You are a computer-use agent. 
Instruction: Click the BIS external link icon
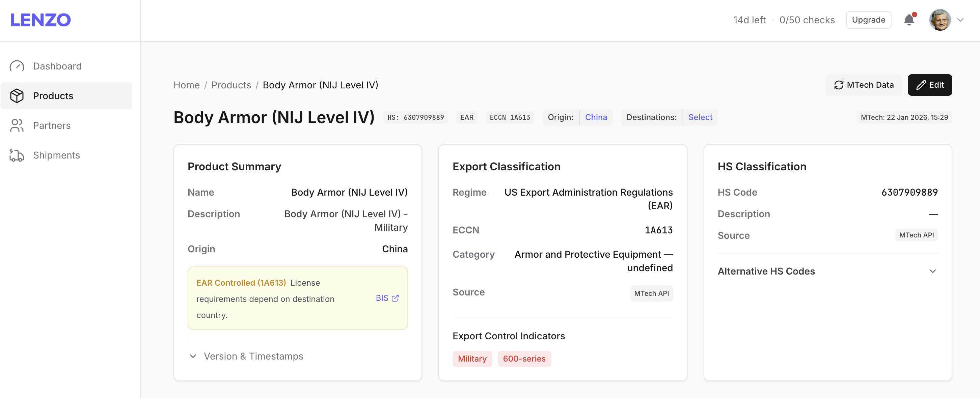[x=395, y=298]
